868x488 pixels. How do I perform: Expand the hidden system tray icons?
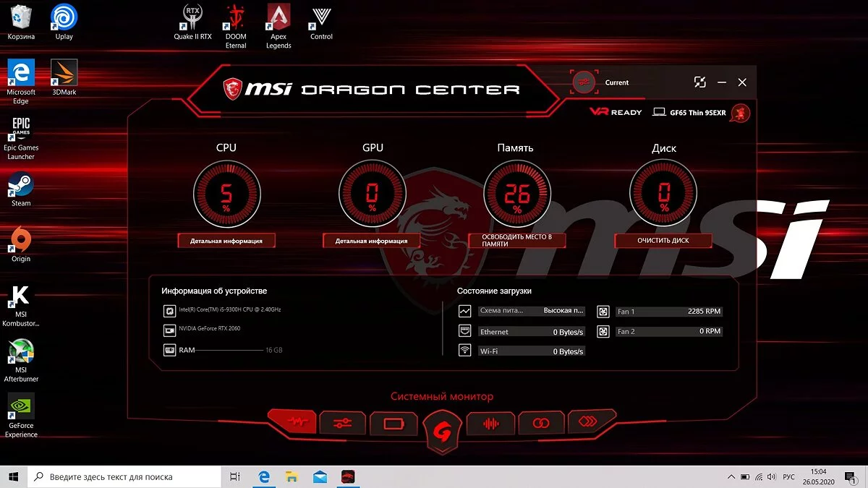pos(730,476)
